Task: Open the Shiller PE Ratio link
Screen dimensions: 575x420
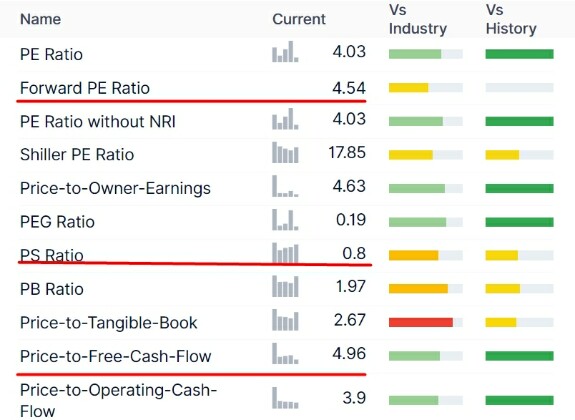Action: point(77,154)
